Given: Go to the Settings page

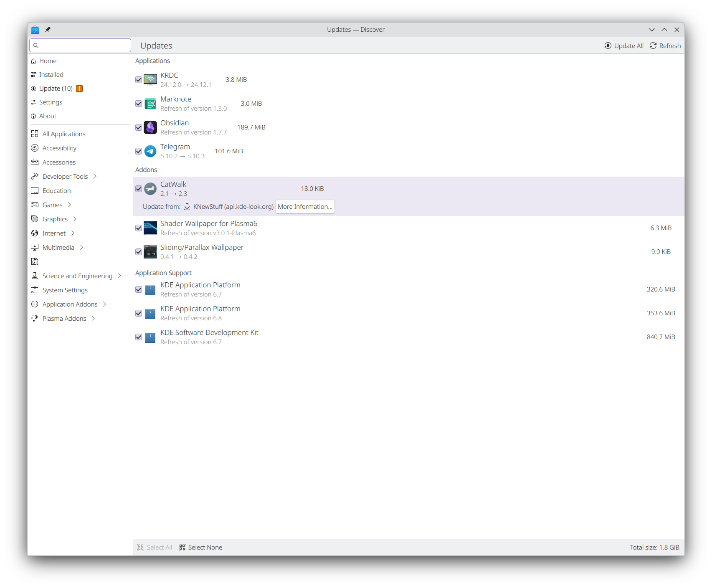Looking at the screenshot, I should [51, 102].
